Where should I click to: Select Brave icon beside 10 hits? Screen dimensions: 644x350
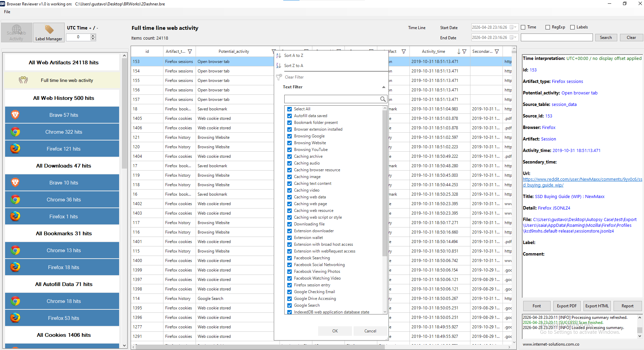point(15,182)
